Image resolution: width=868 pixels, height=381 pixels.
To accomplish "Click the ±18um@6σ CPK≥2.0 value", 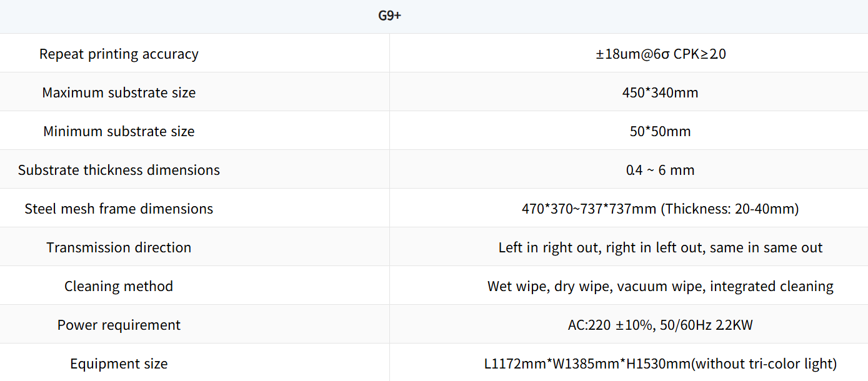I will 661,54.
